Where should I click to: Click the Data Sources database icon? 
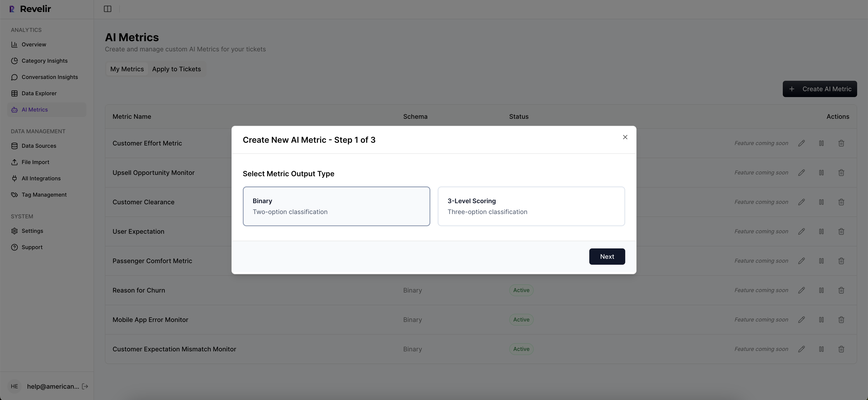click(14, 146)
